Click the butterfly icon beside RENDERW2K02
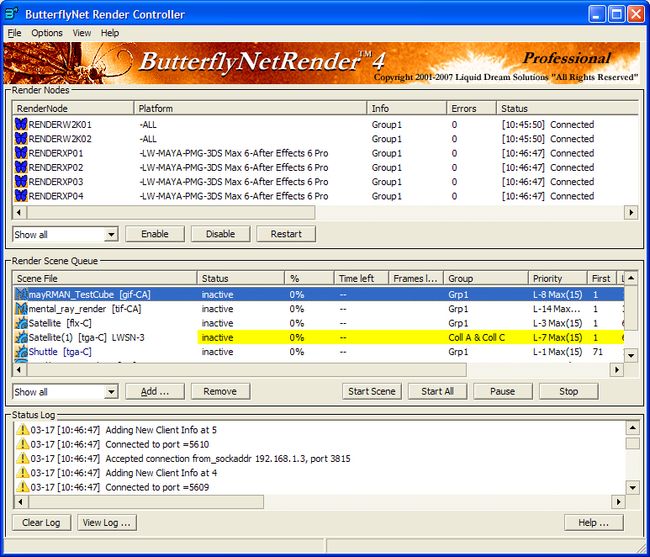 pyautogui.click(x=21, y=138)
